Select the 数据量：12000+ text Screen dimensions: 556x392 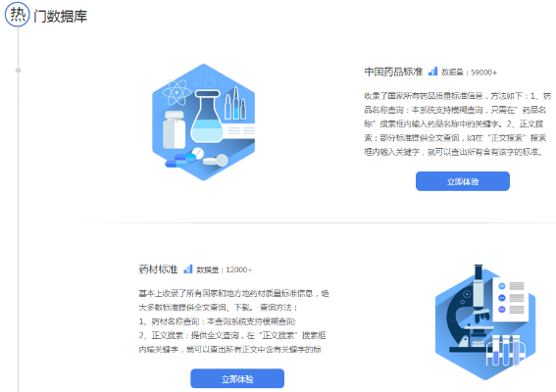point(225,269)
